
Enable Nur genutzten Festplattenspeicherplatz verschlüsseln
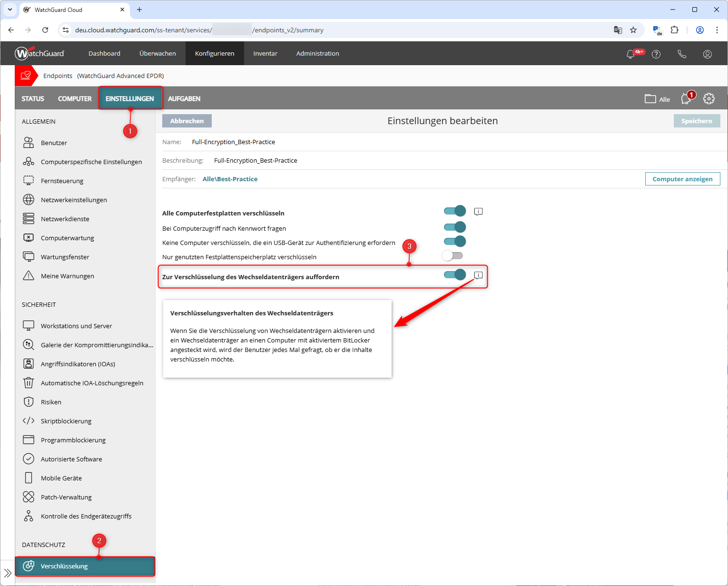pos(452,256)
